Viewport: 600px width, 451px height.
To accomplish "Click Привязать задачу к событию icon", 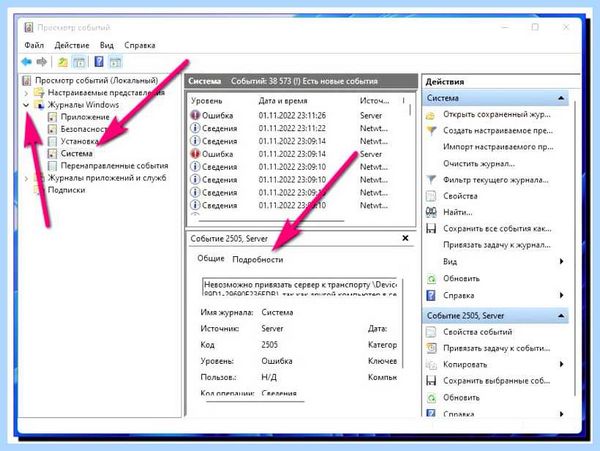I will (x=431, y=348).
